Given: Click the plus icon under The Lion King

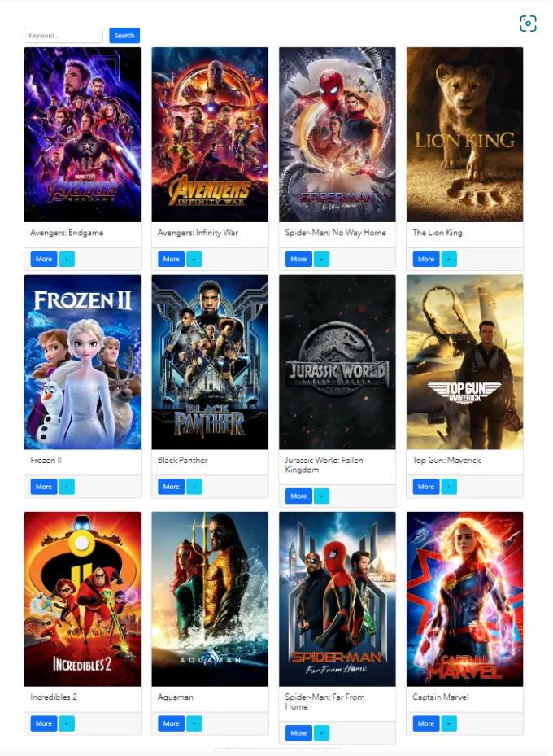Looking at the screenshot, I should coord(449,259).
